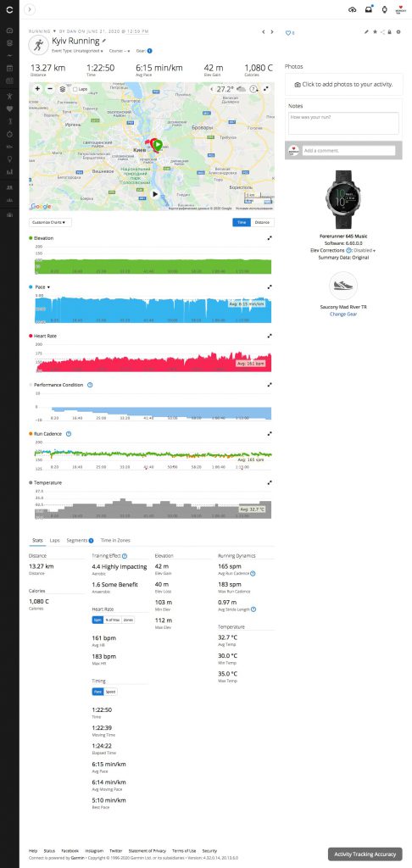The height and width of the screenshot is (868, 412).
Task: Open the devices watch icon in header
Action: (x=384, y=9)
